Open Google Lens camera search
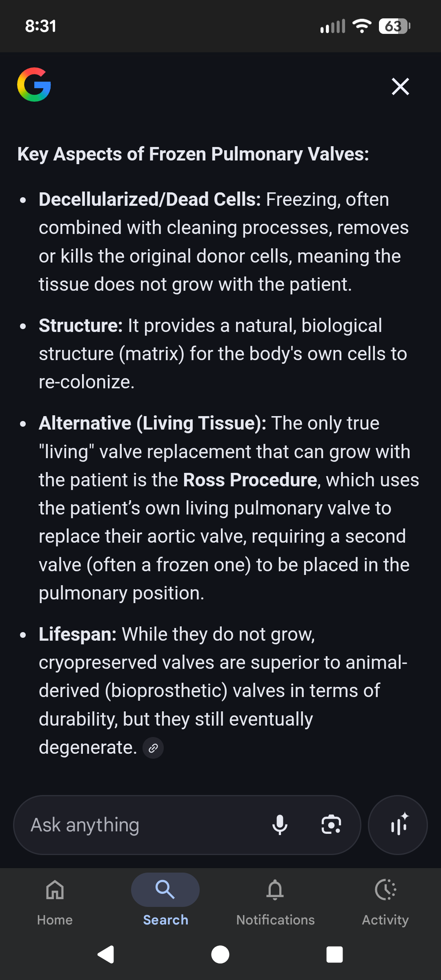This screenshot has height=980, width=441. point(331,825)
